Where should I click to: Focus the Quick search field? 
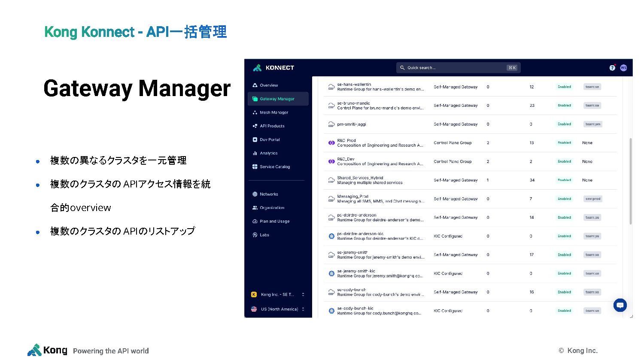pos(458,68)
